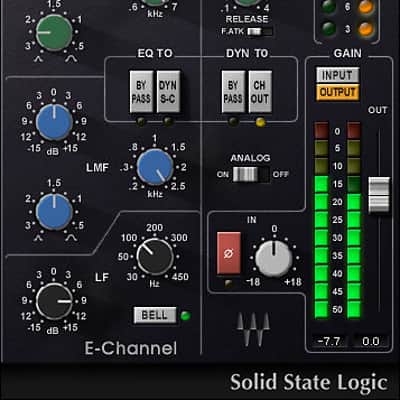This screenshot has width=400, height=400.
Task: Click the green HMF Q knob
Action: (x=54, y=32)
